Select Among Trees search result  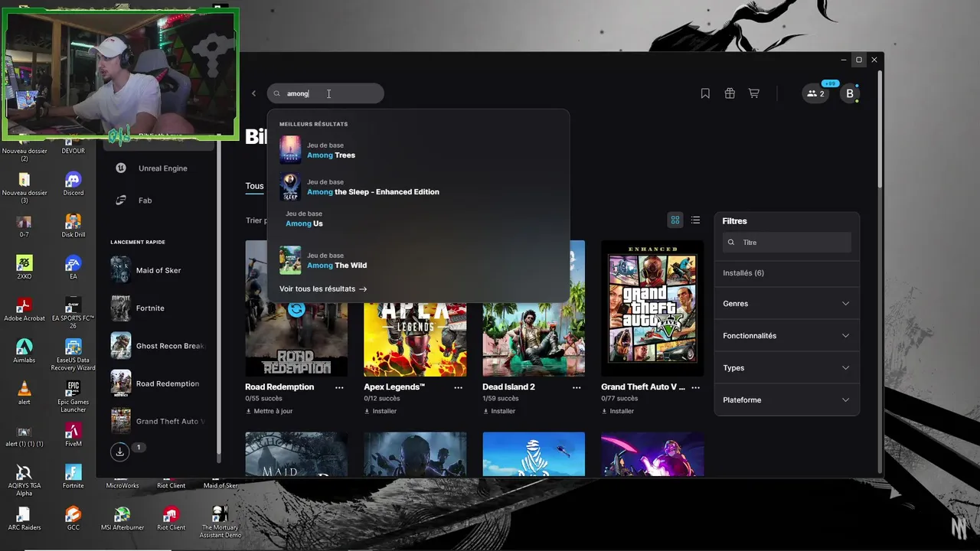pyautogui.click(x=418, y=150)
